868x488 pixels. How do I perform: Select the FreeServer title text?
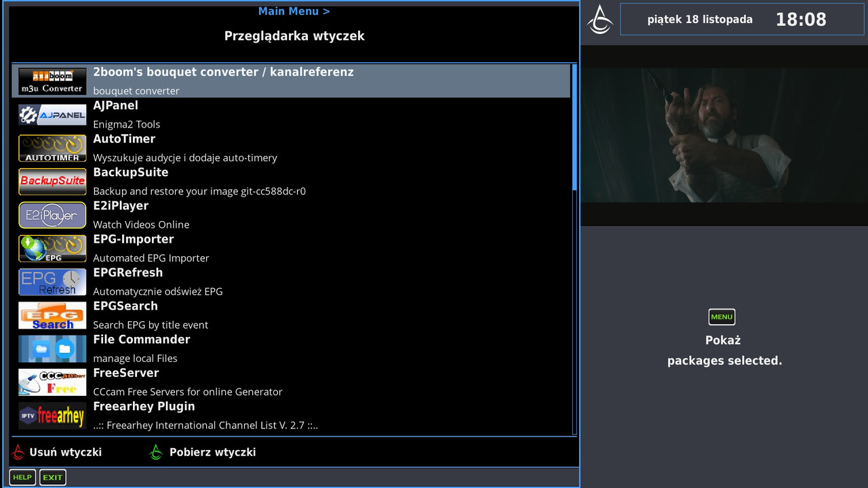(125, 373)
